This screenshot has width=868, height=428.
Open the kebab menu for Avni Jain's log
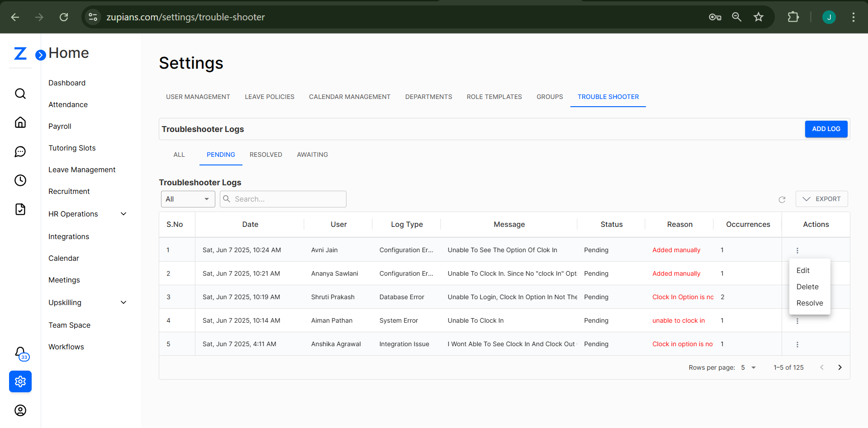[797, 250]
